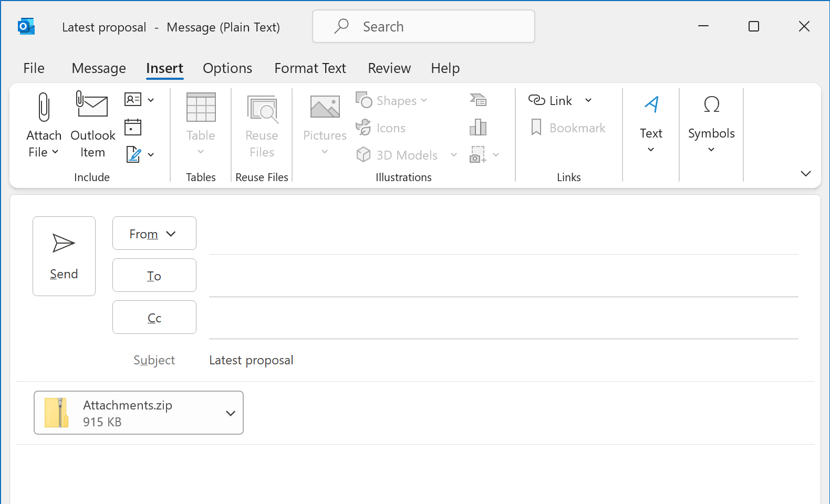Expand the Pictures dropdown chevron
The height and width of the screenshot is (504, 830).
pyautogui.click(x=325, y=152)
